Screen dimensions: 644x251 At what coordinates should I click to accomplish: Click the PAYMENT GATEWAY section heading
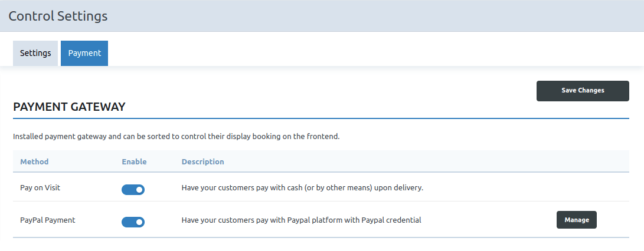(69, 107)
